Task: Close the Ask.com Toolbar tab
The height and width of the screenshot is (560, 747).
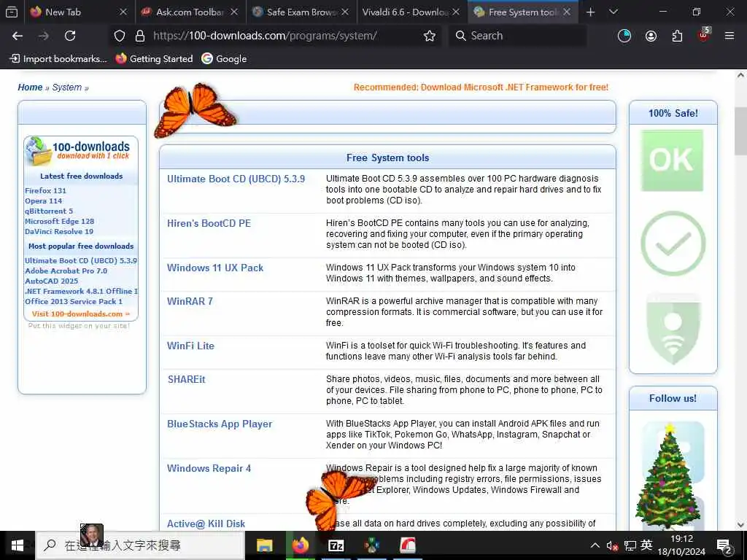Action: [x=234, y=12]
